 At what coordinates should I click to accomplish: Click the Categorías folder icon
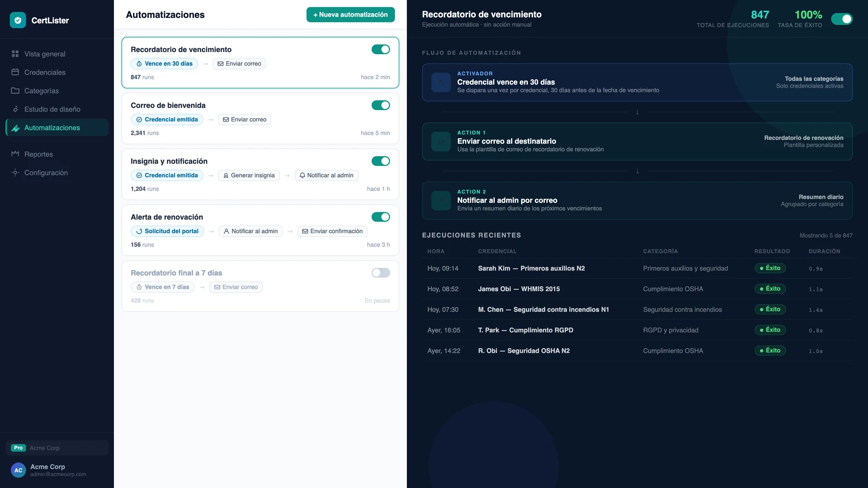[15, 91]
